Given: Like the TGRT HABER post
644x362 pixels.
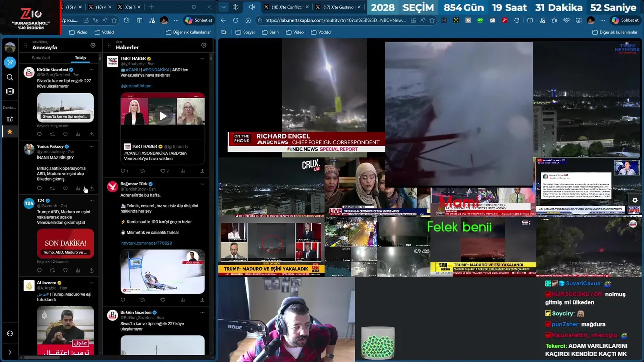Looking at the screenshot, I should tap(163, 171).
